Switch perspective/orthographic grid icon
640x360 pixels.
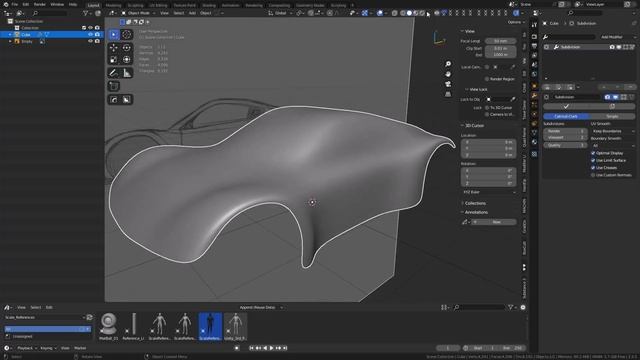[448, 94]
